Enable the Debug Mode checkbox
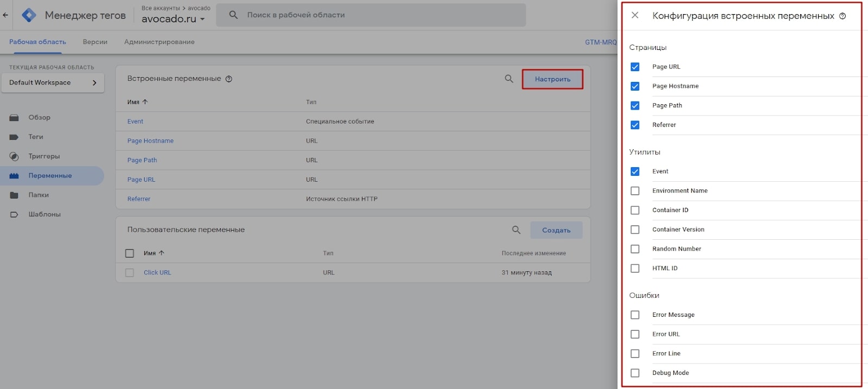 (x=635, y=373)
